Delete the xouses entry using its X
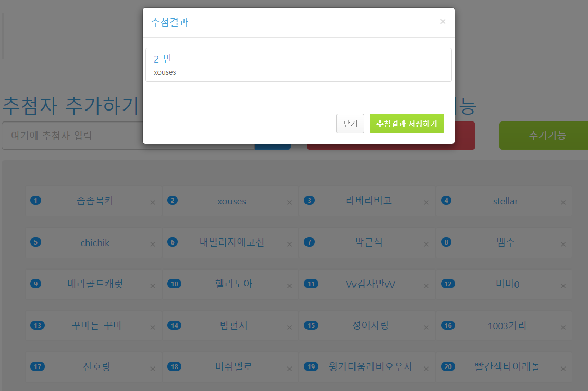 (289, 202)
